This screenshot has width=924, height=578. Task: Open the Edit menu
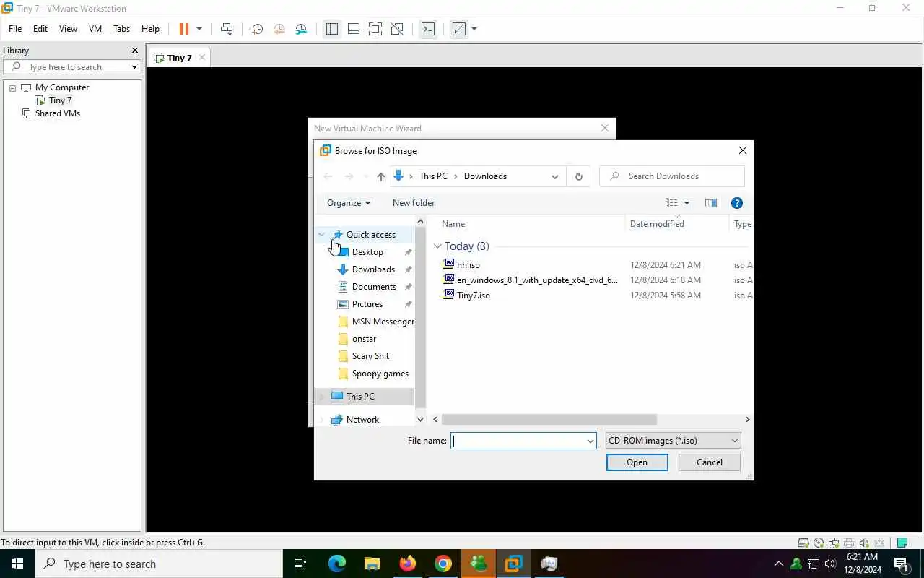click(x=40, y=29)
